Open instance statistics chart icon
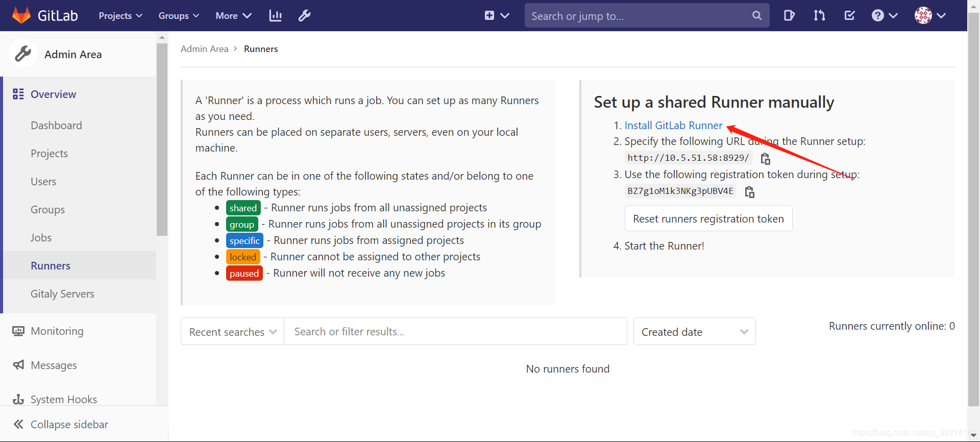 (x=276, y=16)
